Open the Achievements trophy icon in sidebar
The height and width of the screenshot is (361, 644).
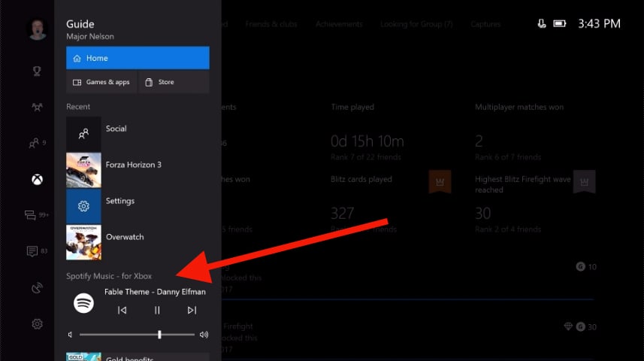click(36, 71)
